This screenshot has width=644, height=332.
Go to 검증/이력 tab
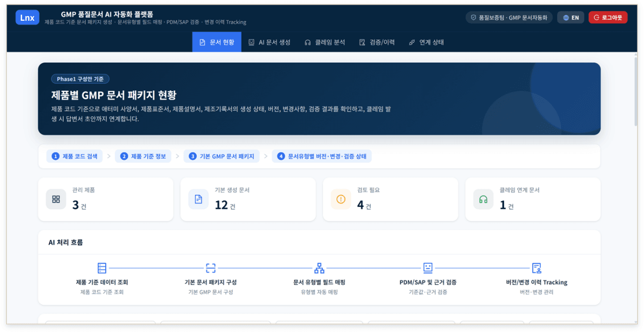377,42
